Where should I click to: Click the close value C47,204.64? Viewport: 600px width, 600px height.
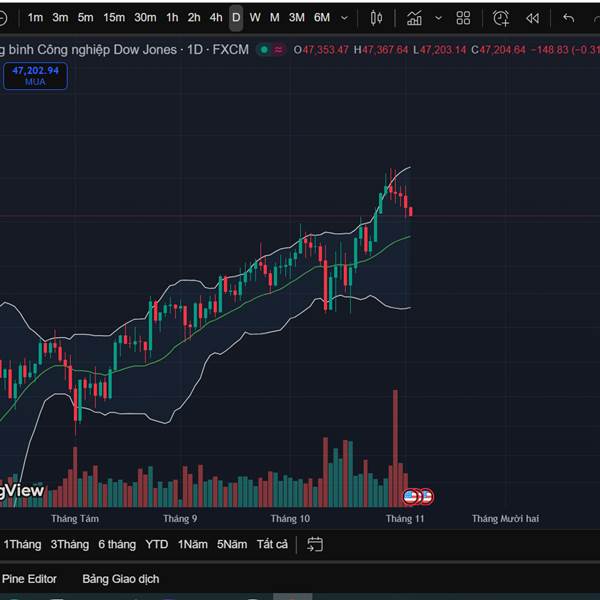498,50
